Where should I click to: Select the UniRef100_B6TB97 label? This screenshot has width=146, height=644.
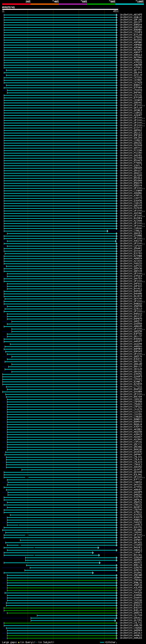131,50
